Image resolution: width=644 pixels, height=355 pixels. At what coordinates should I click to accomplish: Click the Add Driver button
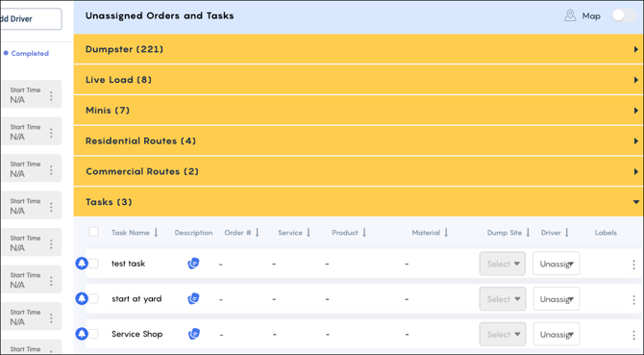click(31, 19)
